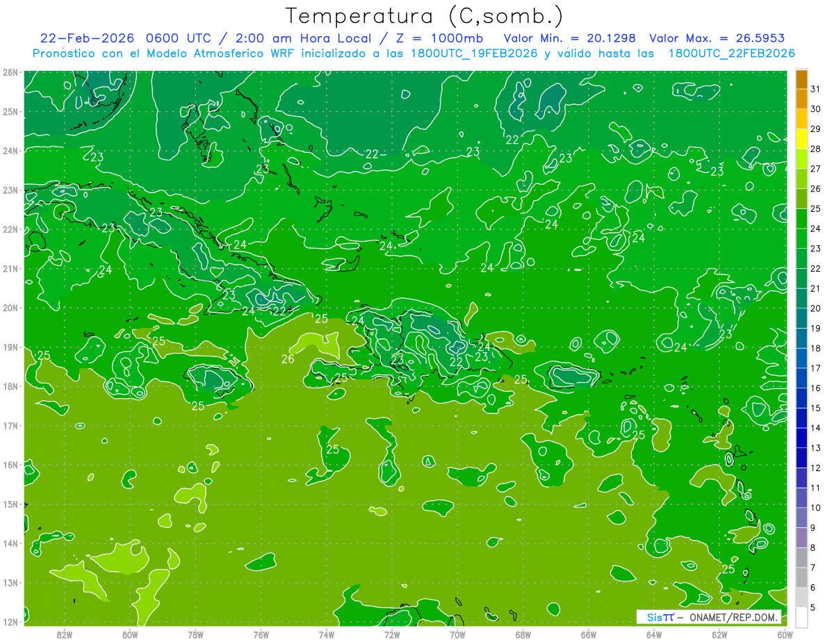Pick the blue swatch between 17 and 18
The height and width of the screenshot is (644, 834).
point(802,358)
